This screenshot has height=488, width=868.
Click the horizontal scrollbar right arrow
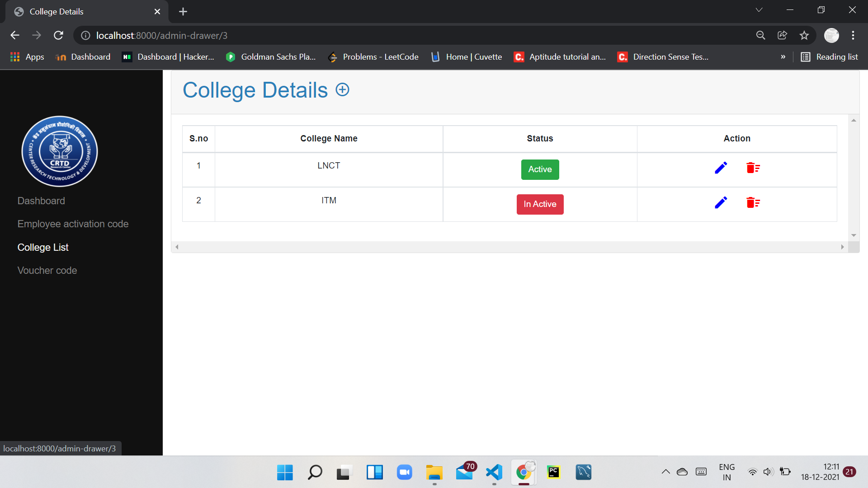coord(843,247)
